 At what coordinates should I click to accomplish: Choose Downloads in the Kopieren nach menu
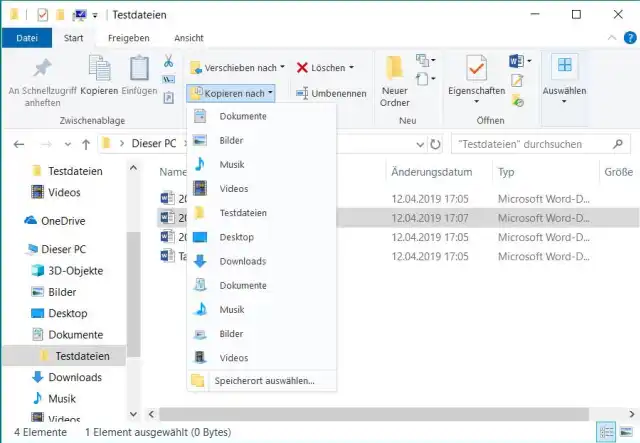[242, 261]
